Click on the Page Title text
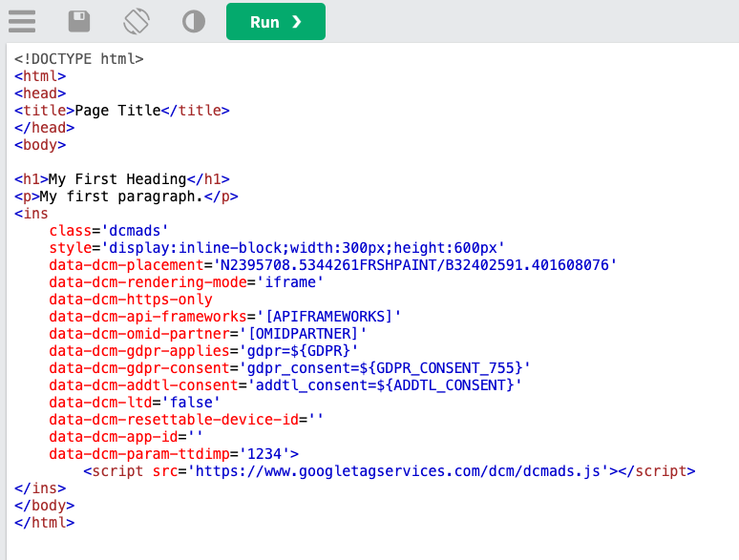The height and width of the screenshot is (560, 739). (117, 111)
